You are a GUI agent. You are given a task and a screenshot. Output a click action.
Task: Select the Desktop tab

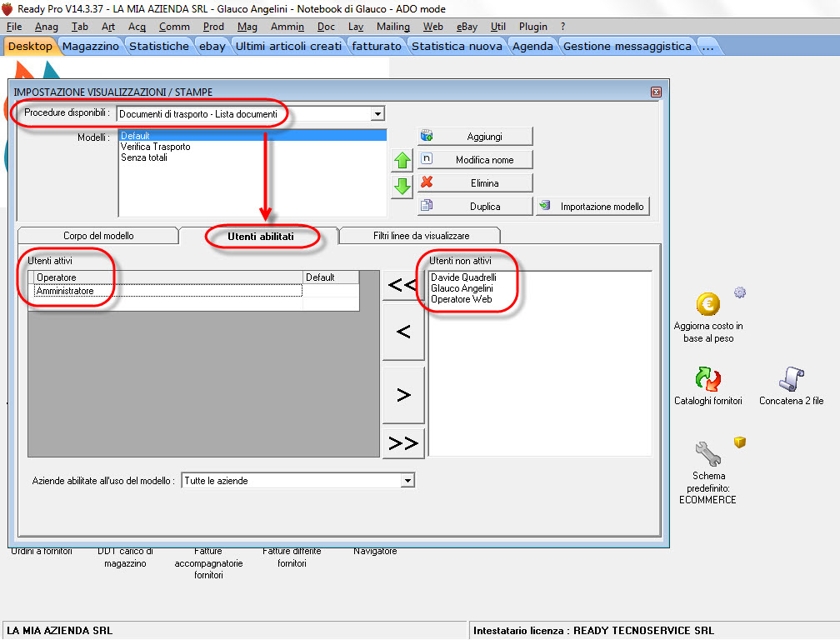(30, 46)
